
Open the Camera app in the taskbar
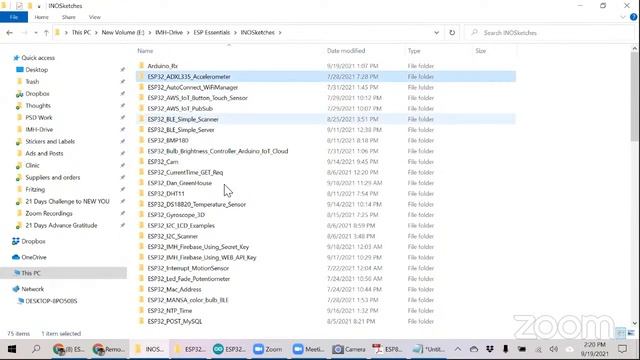pos(349,349)
